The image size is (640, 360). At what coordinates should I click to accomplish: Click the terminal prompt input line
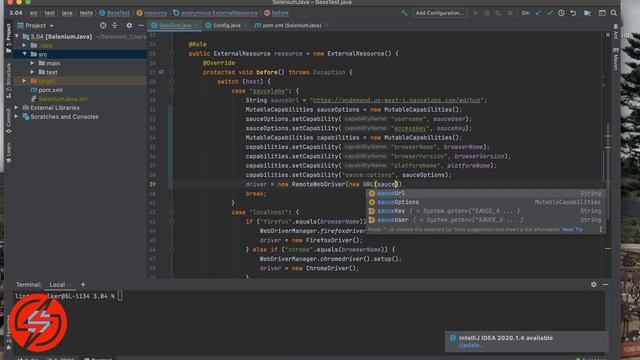120,296
